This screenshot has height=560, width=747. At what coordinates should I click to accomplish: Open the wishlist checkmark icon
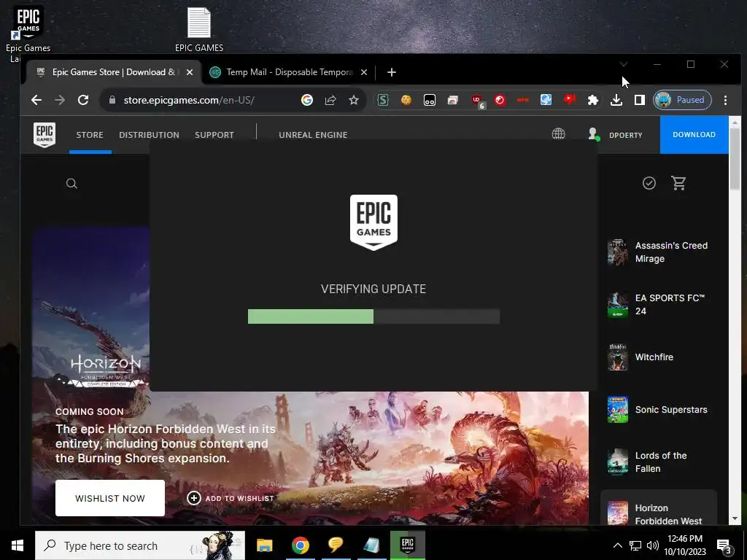click(x=649, y=183)
